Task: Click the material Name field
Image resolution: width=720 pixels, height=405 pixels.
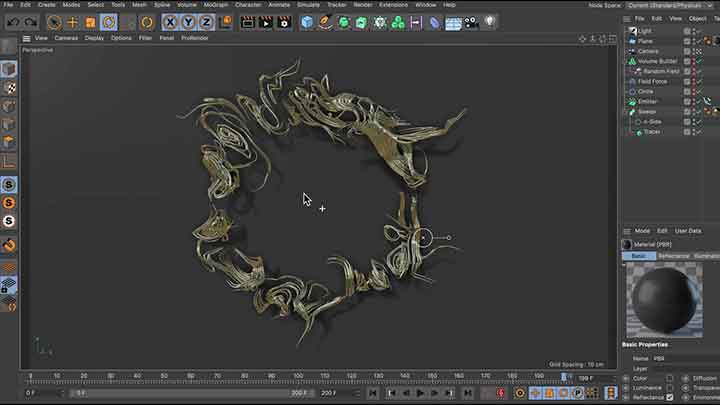Action: [x=686, y=359]
